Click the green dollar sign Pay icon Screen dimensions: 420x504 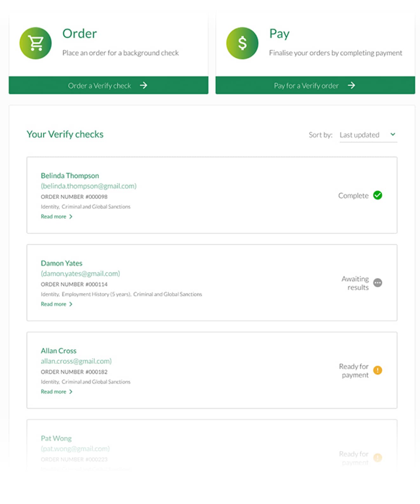point(242,43)
